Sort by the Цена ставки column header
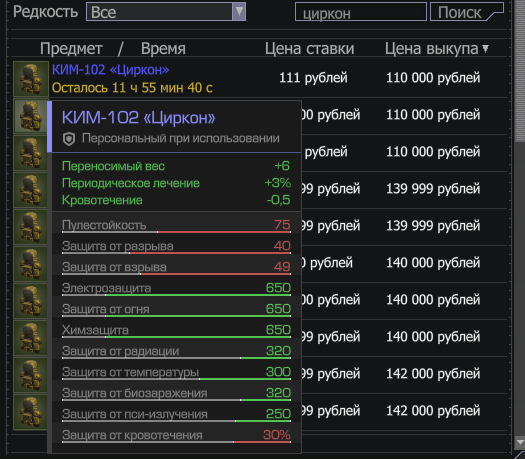The width and height of the screenshot is (525, 459). pos(309,49)
